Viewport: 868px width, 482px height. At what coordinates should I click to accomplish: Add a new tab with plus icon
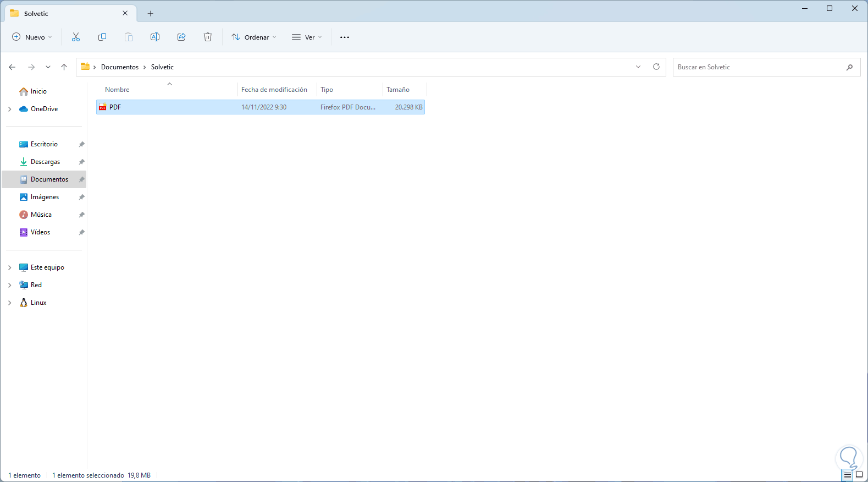151,13
